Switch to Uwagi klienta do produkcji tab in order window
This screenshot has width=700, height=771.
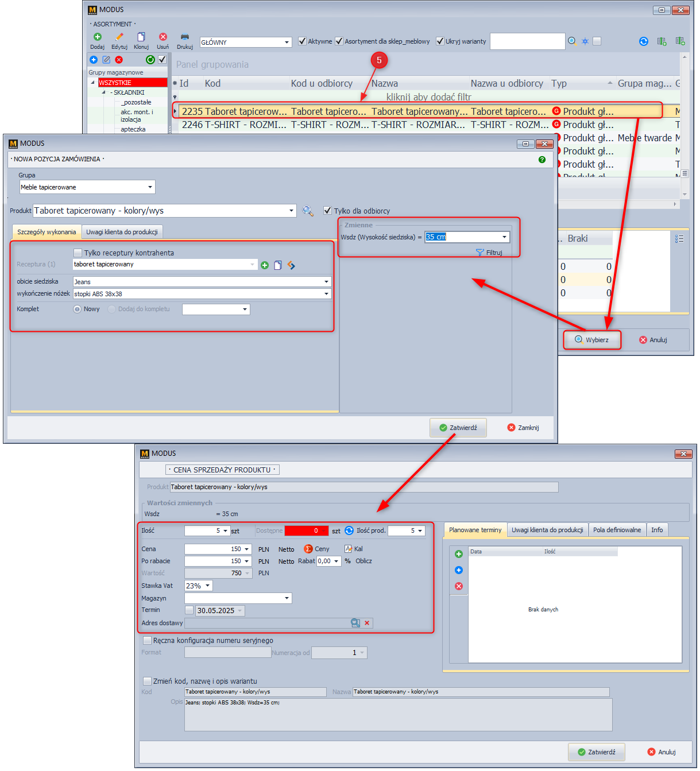pyautogui.click(x=122, y=232)
